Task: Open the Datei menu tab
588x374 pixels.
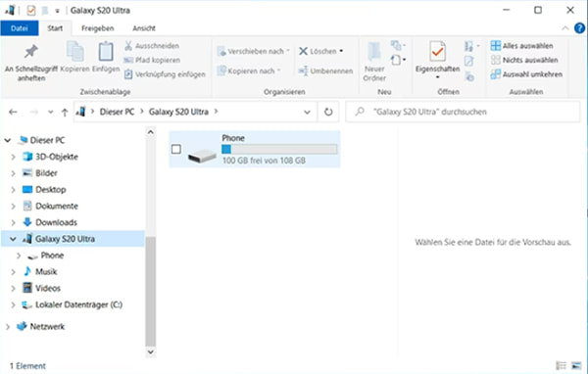Action: [x=20, y=28]
